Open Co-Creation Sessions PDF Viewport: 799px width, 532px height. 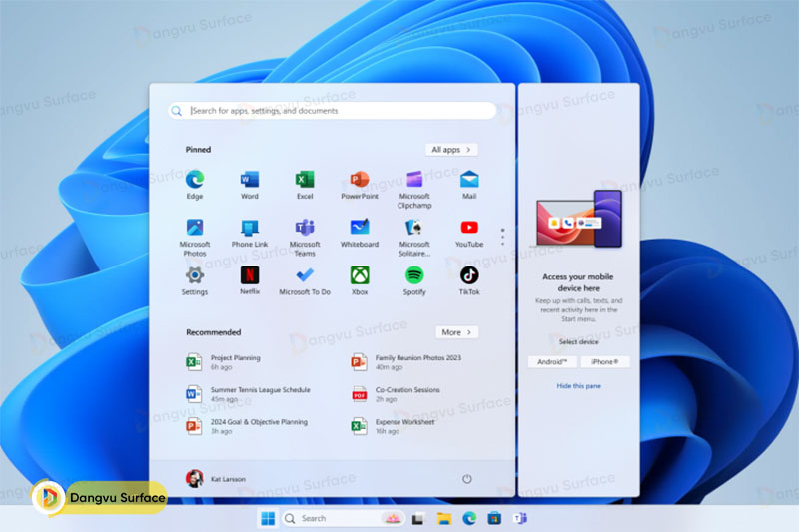tap(396, 394)
